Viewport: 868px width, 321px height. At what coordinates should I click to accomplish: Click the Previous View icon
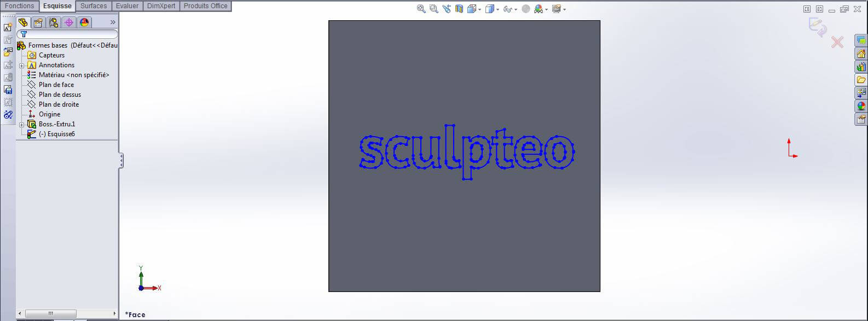447,9
